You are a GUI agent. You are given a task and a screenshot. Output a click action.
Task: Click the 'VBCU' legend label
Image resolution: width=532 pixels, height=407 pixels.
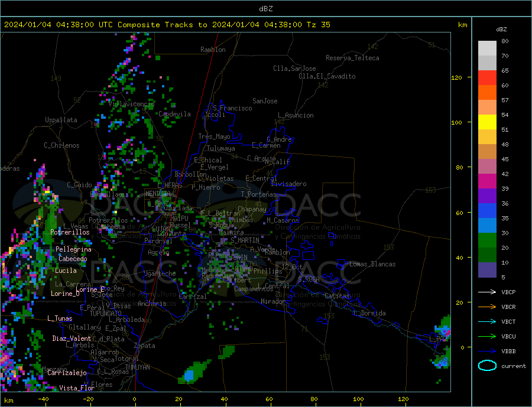point(508,337)
